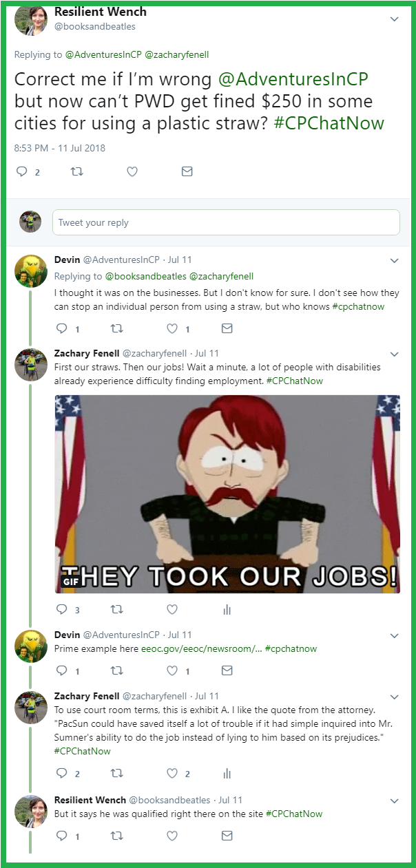Like the main tweet about $250 fines
Viewport: 416px width, 868px height.
(132, 171)
